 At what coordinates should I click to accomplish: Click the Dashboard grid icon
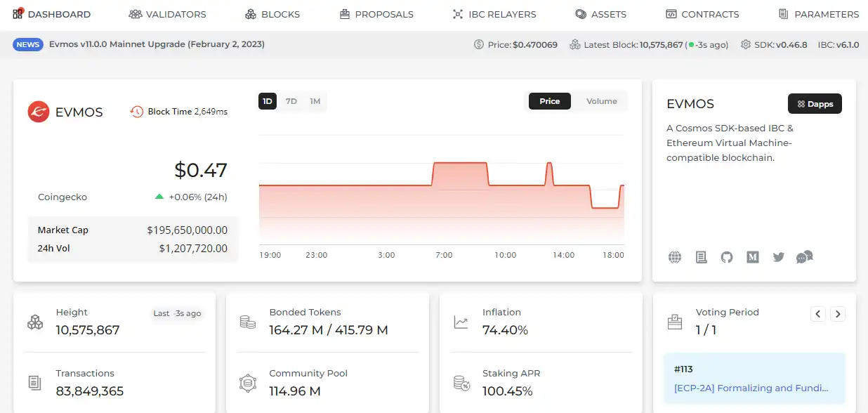coord(18,13)
